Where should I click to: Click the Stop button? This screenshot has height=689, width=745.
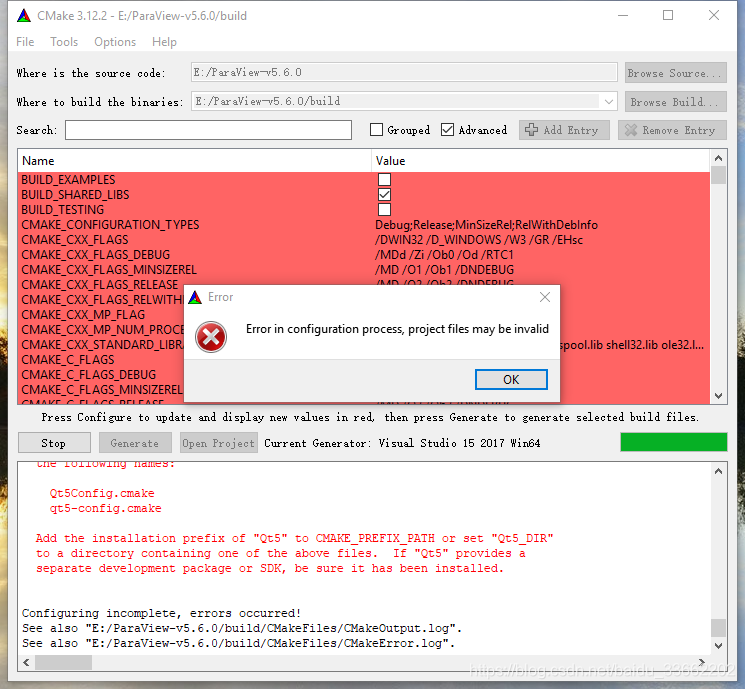54,443
